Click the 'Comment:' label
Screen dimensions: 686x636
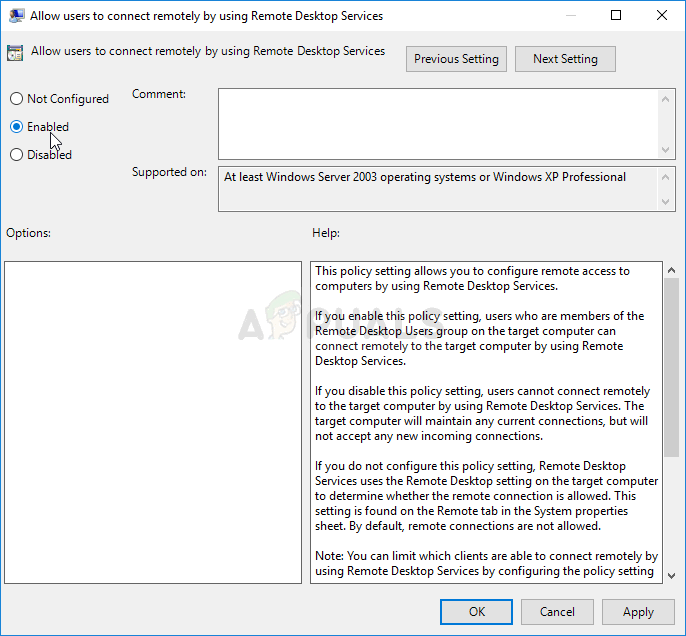(159, 94)
